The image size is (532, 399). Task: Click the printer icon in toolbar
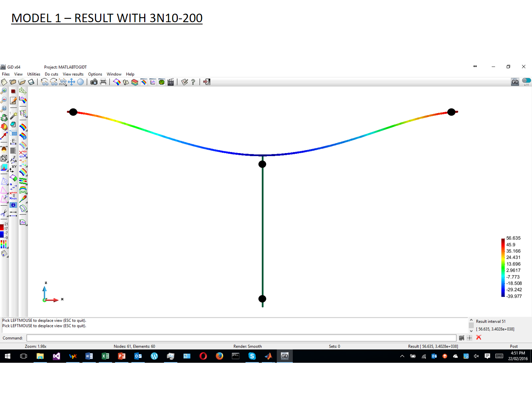103,82
